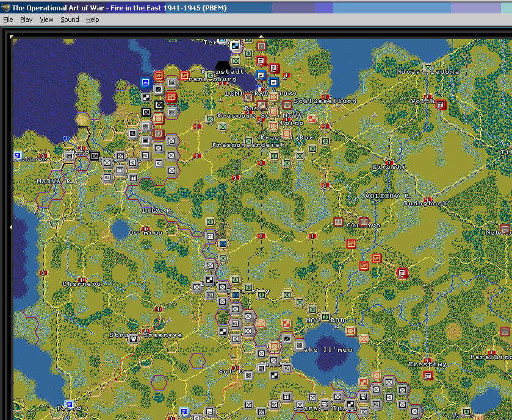
Task: Select the brown counter left of Schlüsselburg label
Action: 286,105
